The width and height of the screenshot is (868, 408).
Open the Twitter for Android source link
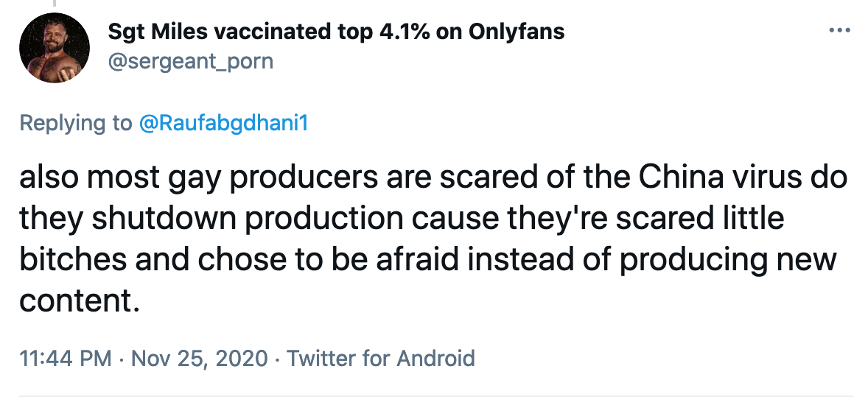(x=380, y=358)
